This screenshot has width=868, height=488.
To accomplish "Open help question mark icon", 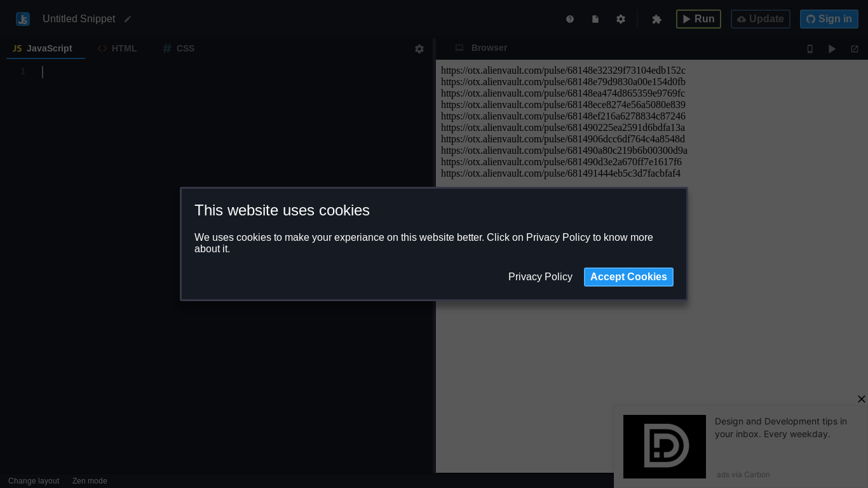I will 570,19.
